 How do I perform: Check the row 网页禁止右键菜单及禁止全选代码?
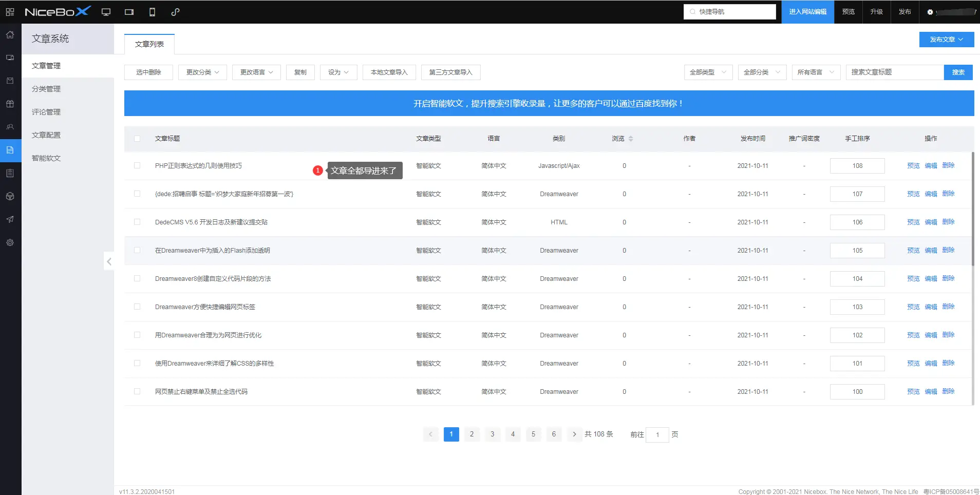tap(137, 391)
